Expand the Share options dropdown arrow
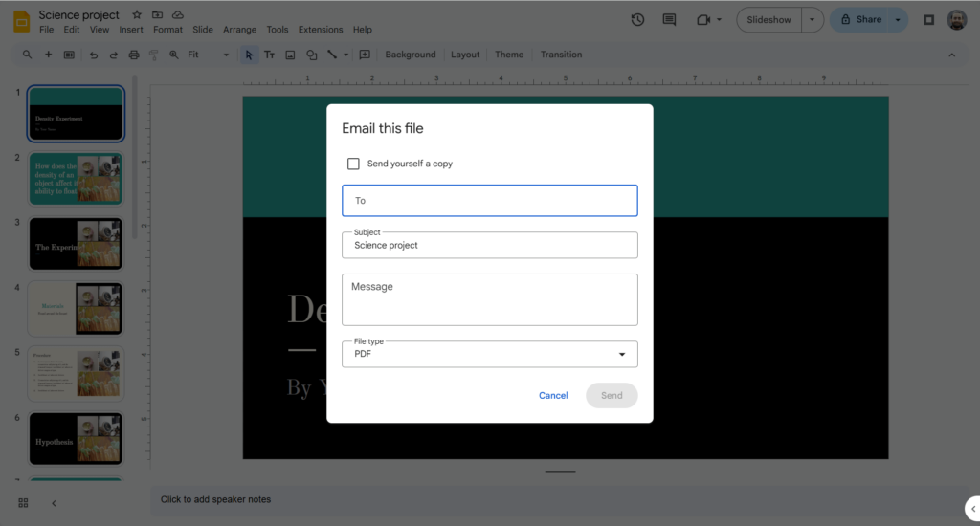Image resolution: width=980 pixels, height=526 pixels. (898, 19)
